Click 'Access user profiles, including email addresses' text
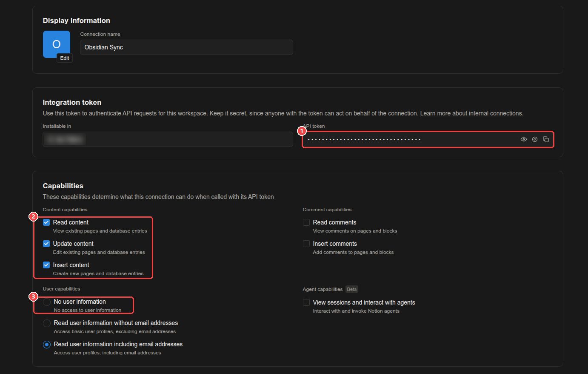The image size is (588, 374). [108, 353]
